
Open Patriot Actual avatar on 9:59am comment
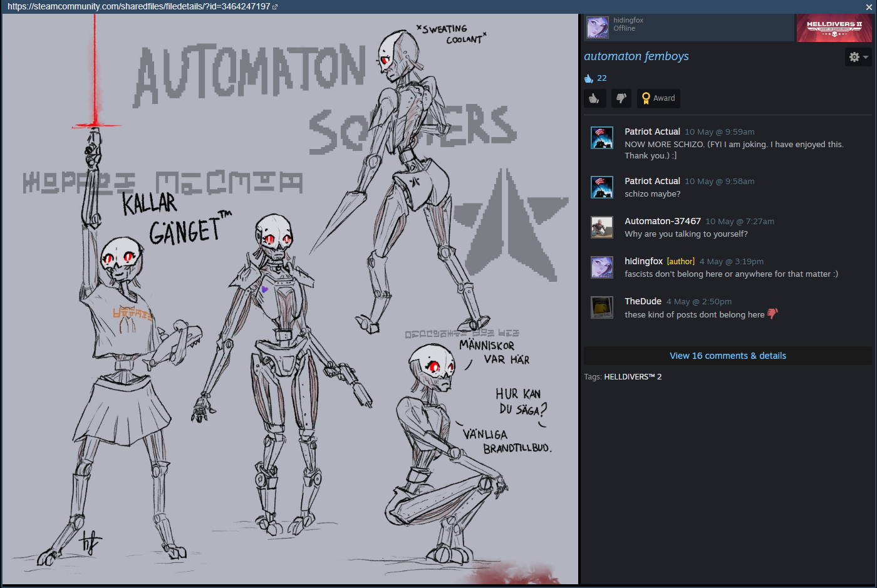click(x=602, y=138)
